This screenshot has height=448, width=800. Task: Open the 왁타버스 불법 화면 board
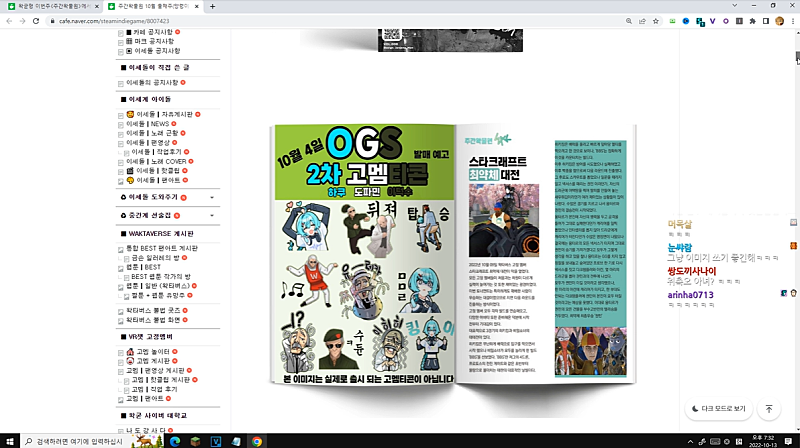[153, 320]
